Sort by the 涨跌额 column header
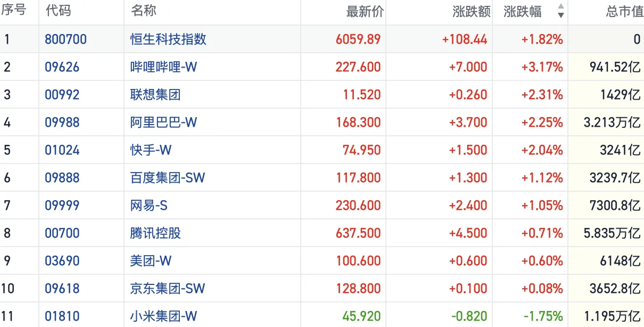Viewport: 644px width, 327px height. (x=471, y=11)
